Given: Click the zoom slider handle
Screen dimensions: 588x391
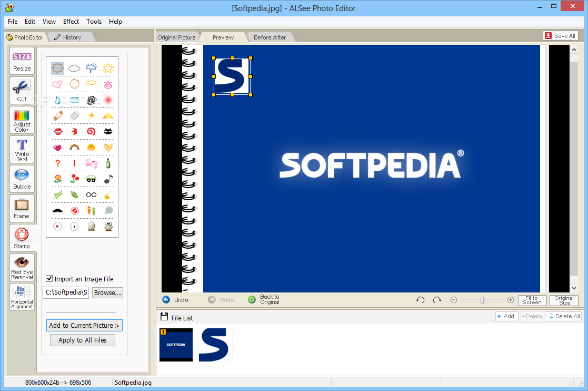Looking at the screenshot, I should click(x=482, y=300).
